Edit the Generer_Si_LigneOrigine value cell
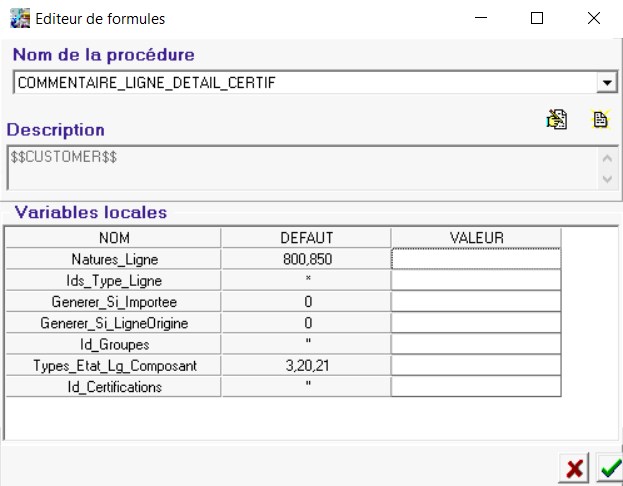Viewport: 623px width, 486px height. coord(475,323)
